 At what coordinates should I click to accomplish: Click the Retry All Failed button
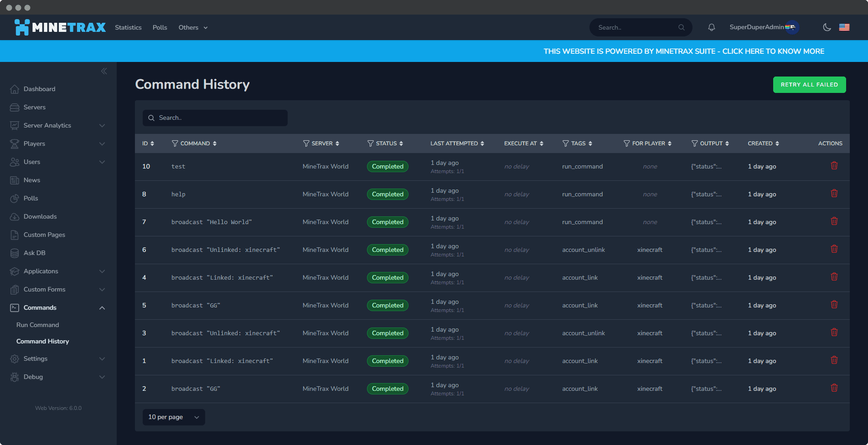809,85
